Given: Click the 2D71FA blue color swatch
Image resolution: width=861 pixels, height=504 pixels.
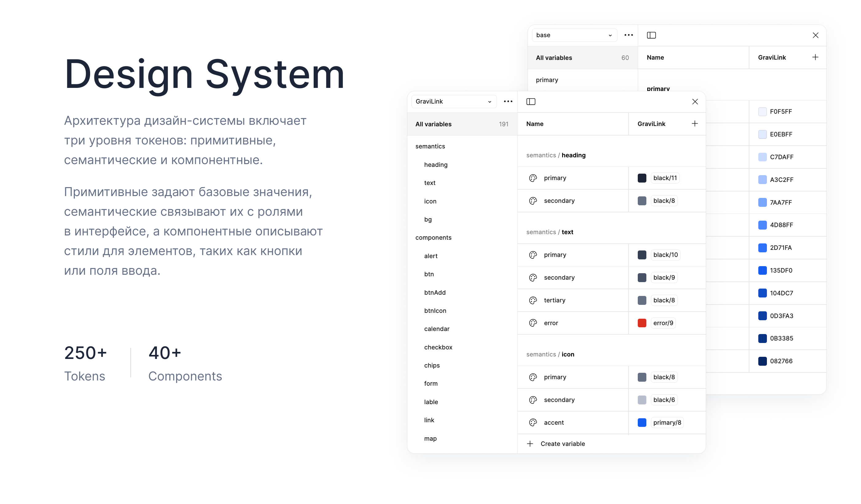Looking at the screenshot, I should click(x=762, y=248).
